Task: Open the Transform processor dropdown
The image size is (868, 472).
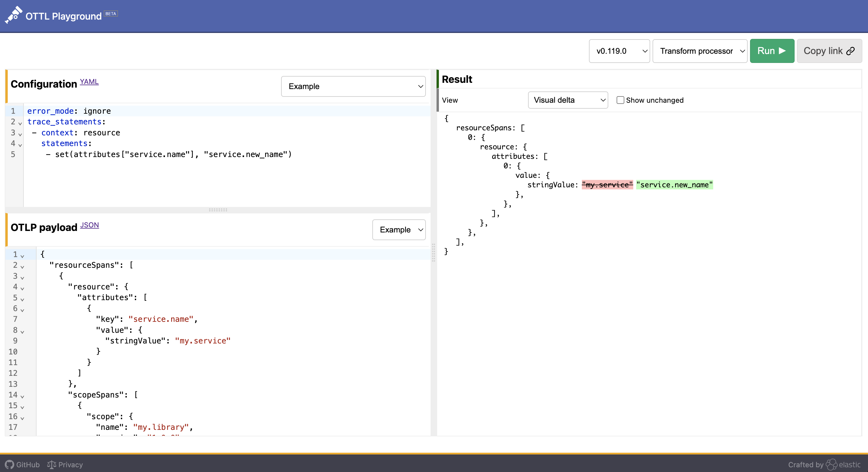Action: 700,51
